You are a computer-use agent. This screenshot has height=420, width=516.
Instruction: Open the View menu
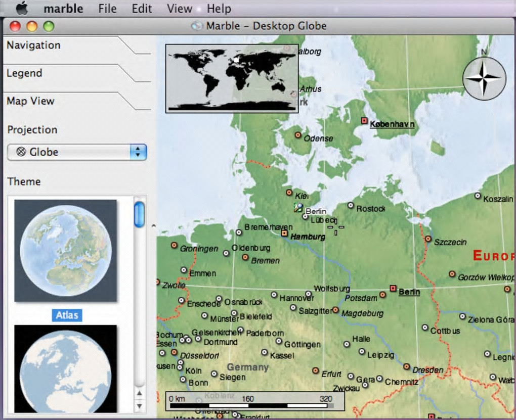tap(180, 8)
